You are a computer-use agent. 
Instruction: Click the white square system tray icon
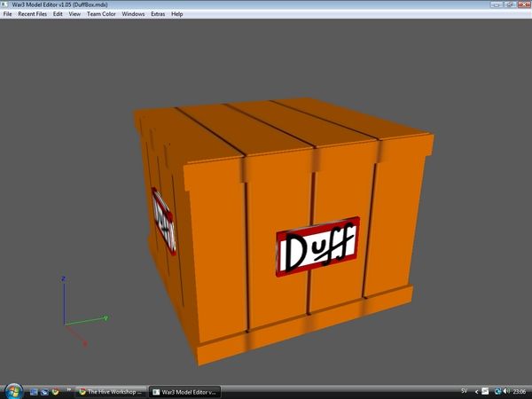pyautogui.click(x=485, y=392)
